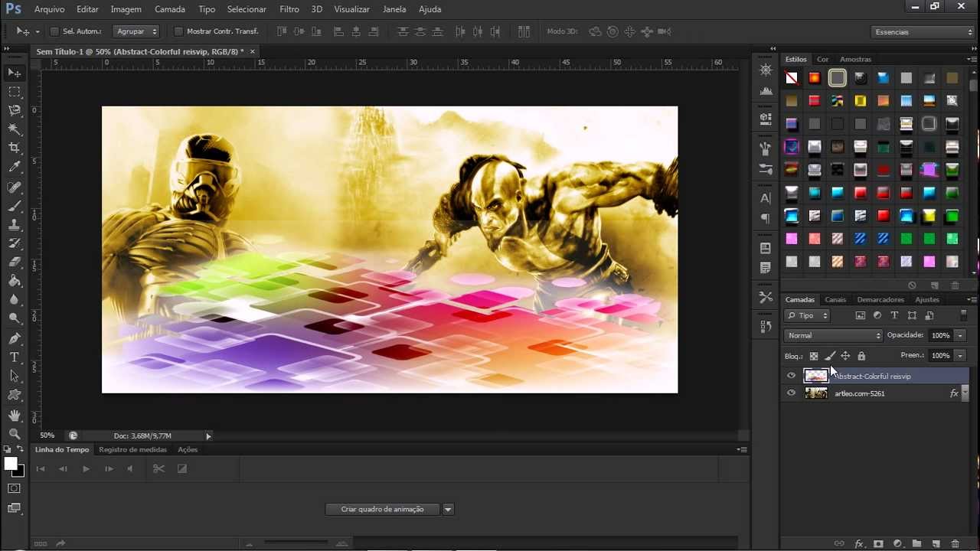This screenshot has height=551, width=980.
Task: Add a layer mask icon
Action: 878,544
